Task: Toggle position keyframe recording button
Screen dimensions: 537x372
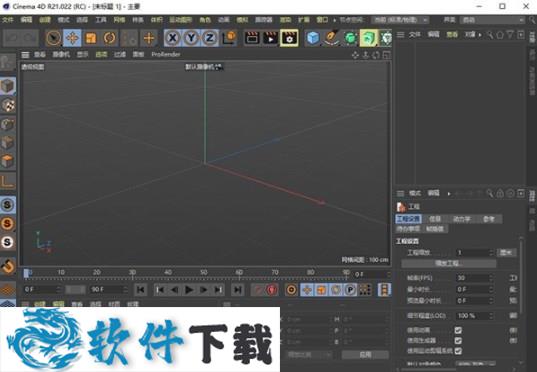Action: [x=307, y=290]
